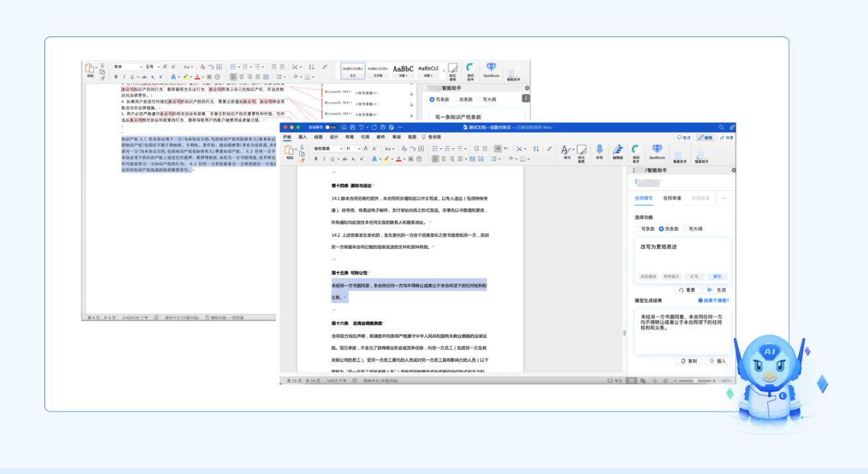Screen dimensions: 868x474
Task: Choose the 有利我方 option chip
Action: pyautogui.click(x=671, y=276)
